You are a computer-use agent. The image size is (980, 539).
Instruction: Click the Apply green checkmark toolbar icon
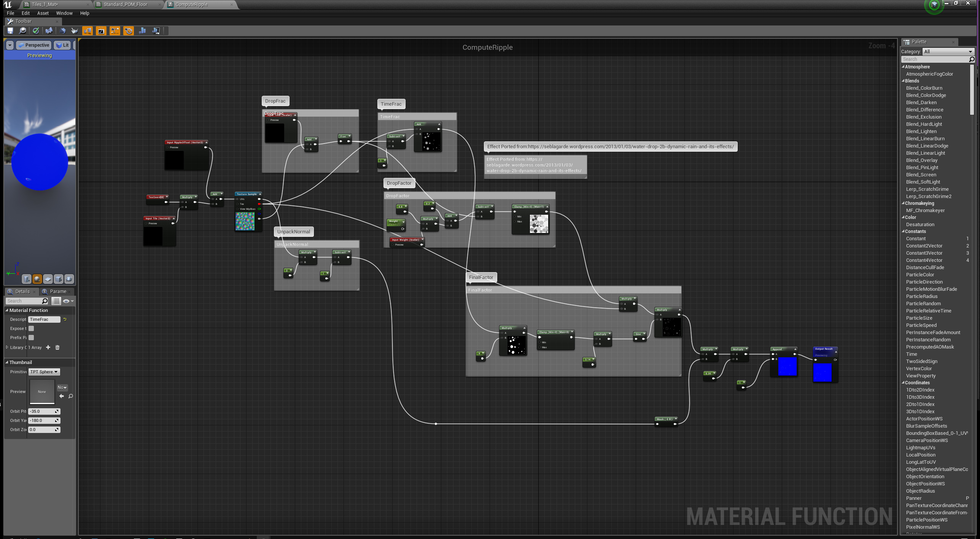click(x=36, y=31)
